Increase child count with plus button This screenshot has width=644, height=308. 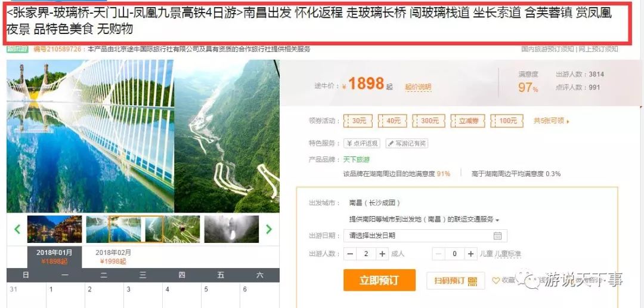[470, 254]
